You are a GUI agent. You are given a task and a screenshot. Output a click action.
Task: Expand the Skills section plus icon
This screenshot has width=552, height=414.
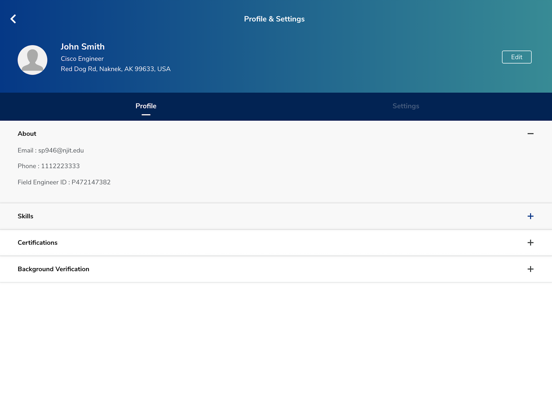click(x=531, y=216)
